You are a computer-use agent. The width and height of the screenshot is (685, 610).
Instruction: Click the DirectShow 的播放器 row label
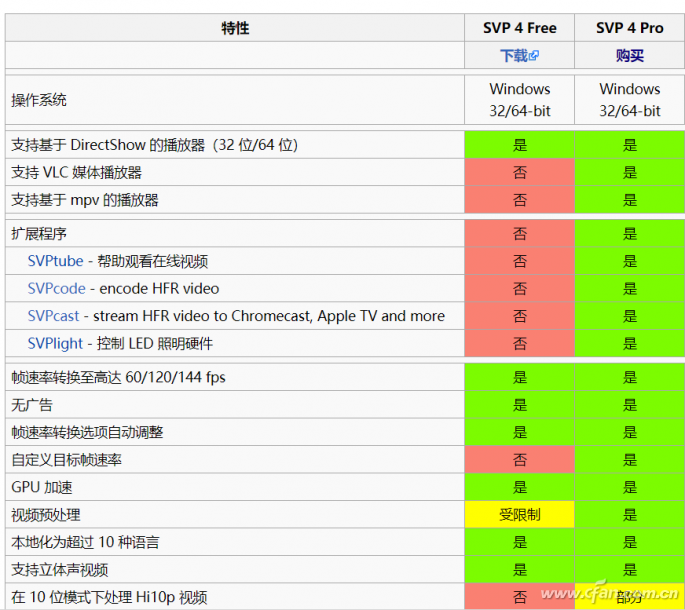154,145
